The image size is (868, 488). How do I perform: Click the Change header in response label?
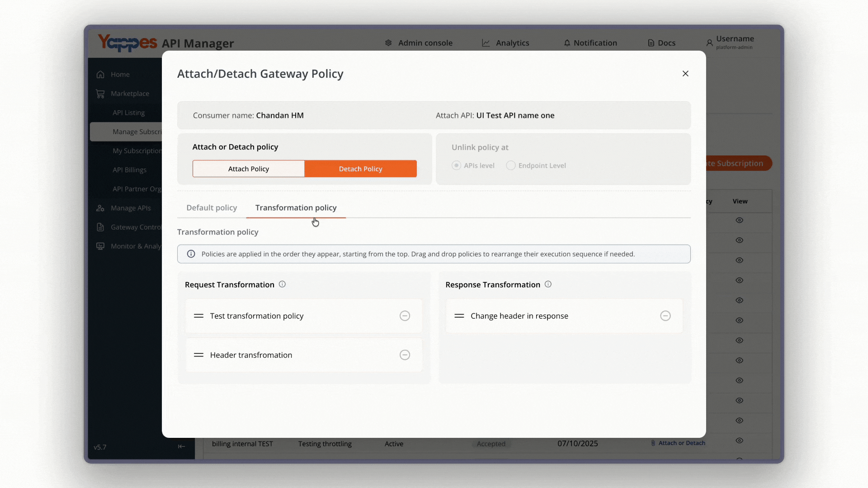[519, 316]
